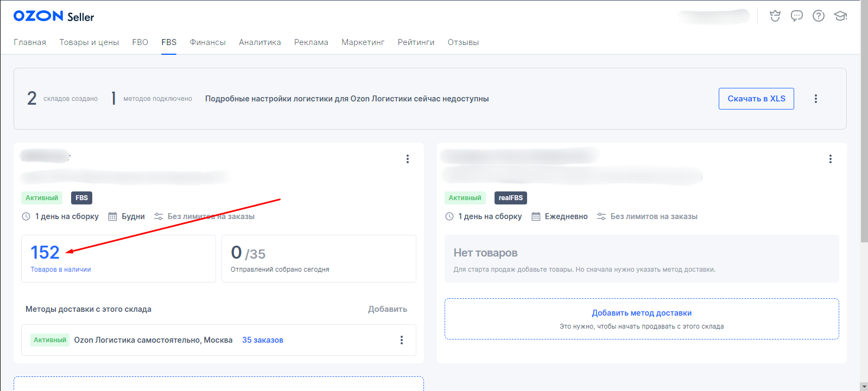Click the Будни schedule label
Screen dimensions: 868x391
(133, 216)
